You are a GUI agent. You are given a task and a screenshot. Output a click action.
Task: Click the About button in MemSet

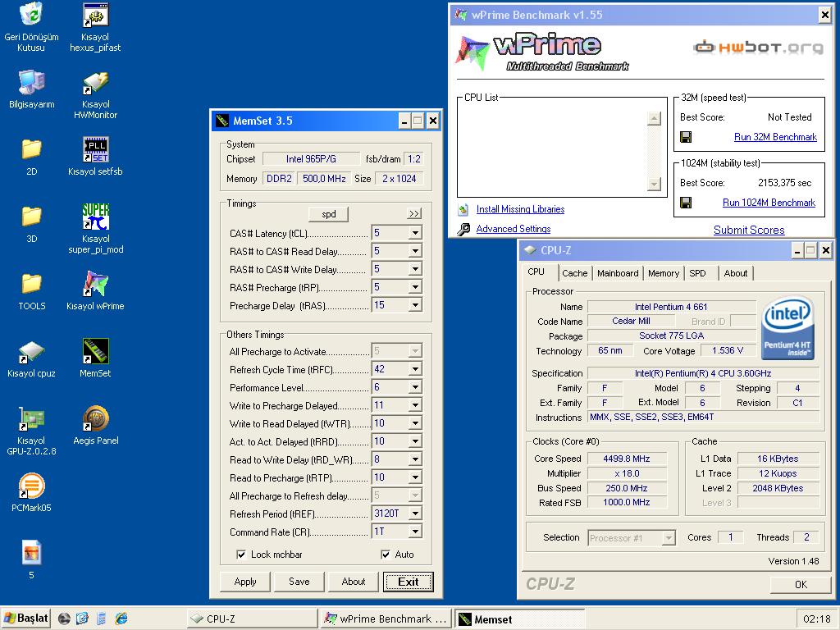pos(354,582)
